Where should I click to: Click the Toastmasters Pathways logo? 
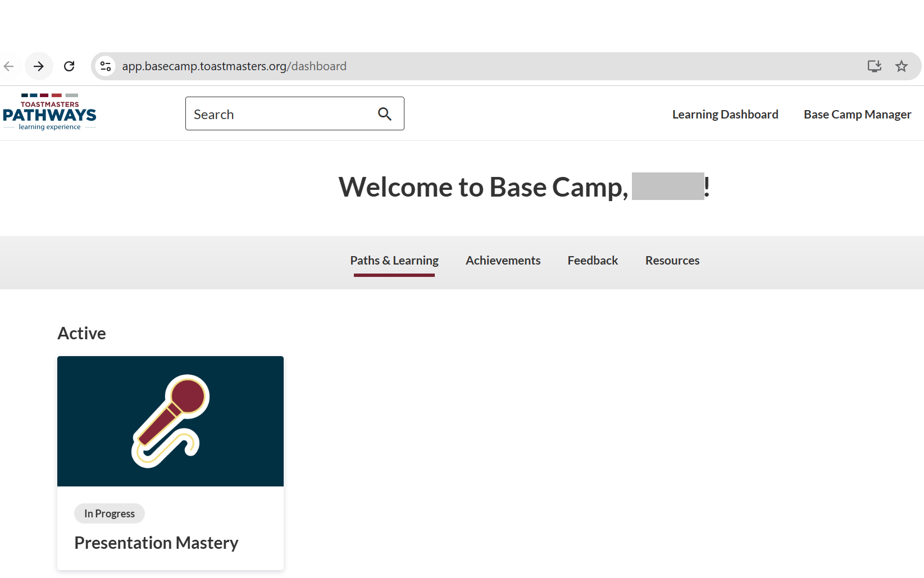pos(49,112)
